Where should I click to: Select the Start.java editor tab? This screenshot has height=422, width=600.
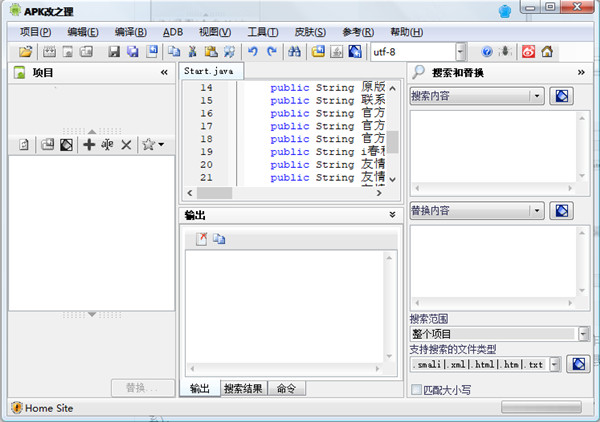(211, 72)
